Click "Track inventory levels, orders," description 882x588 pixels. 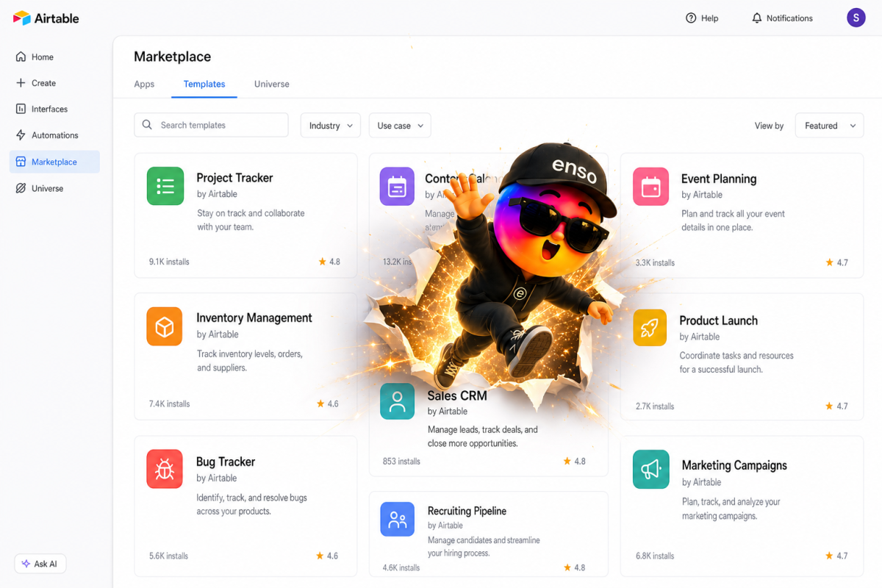(x=250, y=354)
